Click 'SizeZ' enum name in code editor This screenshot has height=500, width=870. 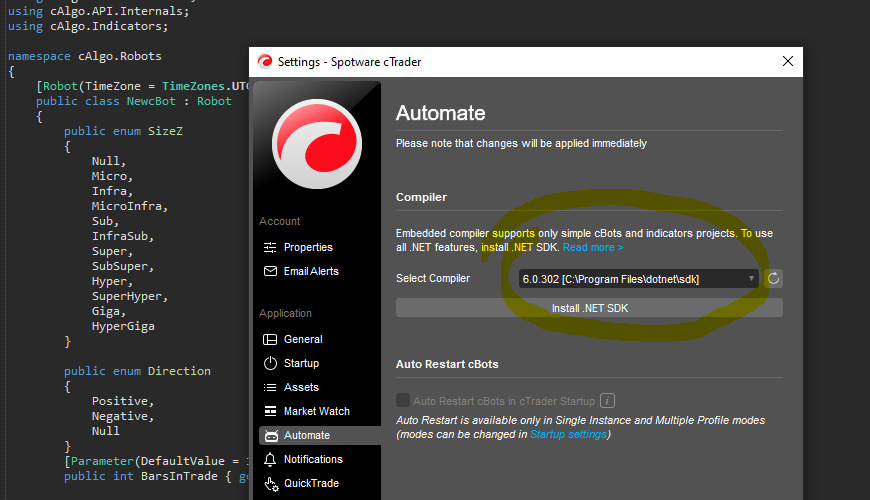[165, 132]
